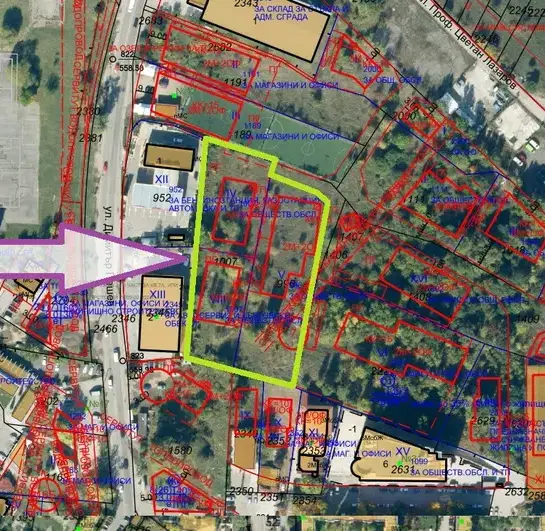The width and height of the screenshot is (545, 531).
Task: Select the parcel number 1408 label
Action: 420,296
